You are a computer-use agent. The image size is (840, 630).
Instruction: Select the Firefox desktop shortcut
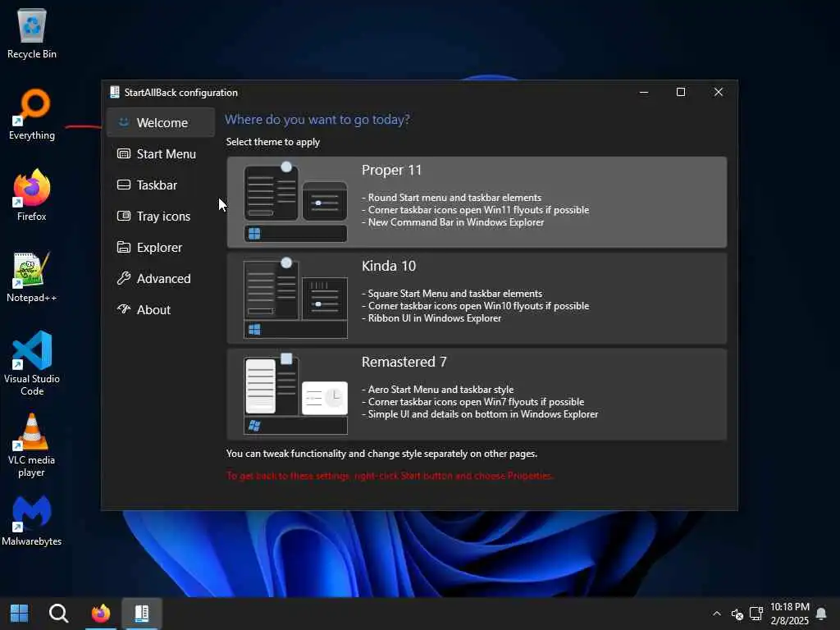32,195
